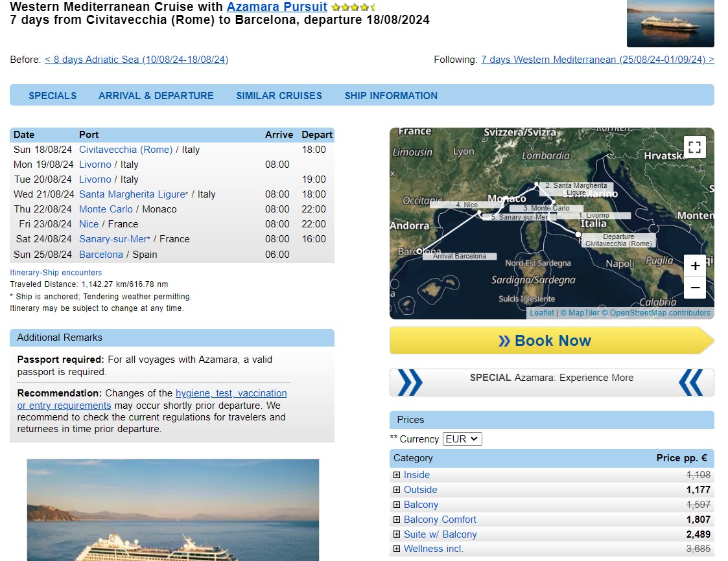
Task: Open the Specials tab
Action: click(x=53, y=96)
